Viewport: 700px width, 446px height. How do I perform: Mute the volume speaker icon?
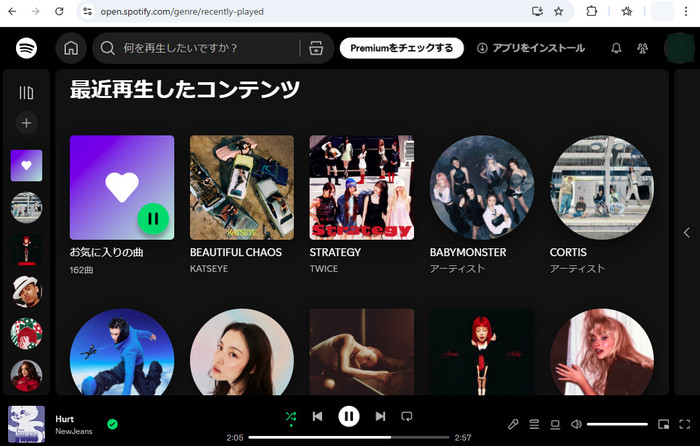click(x=576, y=424)
